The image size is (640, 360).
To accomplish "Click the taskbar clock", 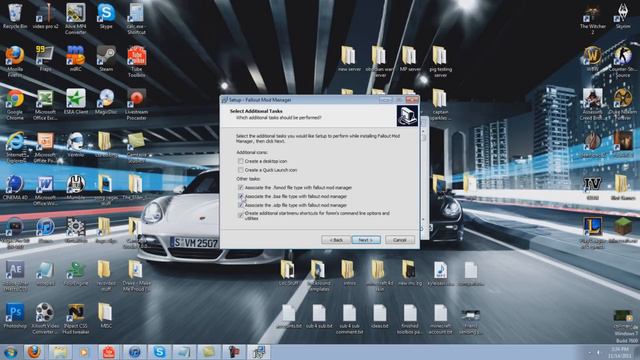I will (x=621, y=352).
